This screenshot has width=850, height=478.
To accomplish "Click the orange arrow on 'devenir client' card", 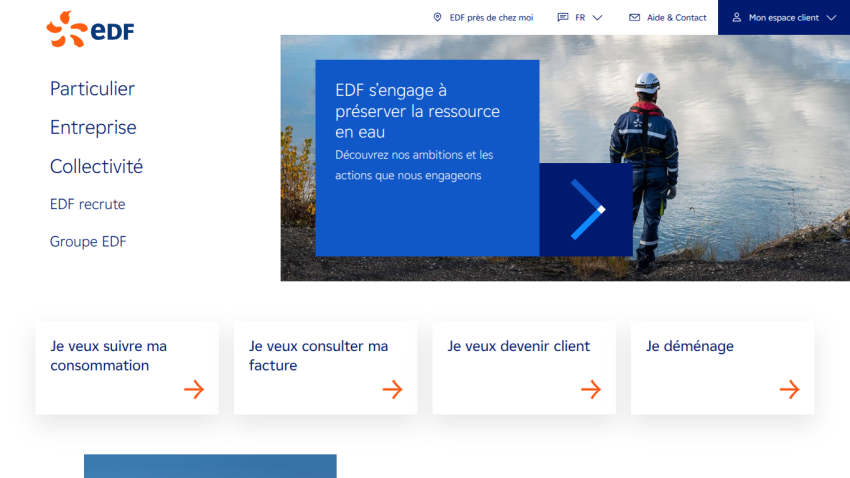I will point(591,389).
